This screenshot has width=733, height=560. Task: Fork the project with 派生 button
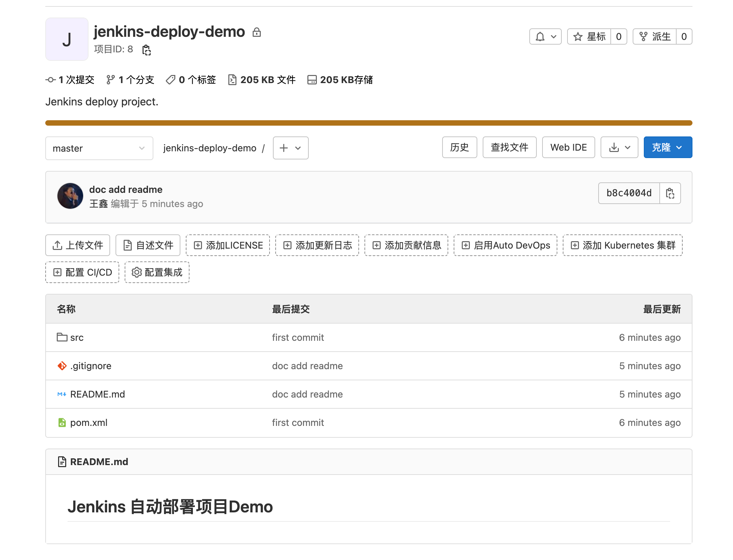(655, 36)
